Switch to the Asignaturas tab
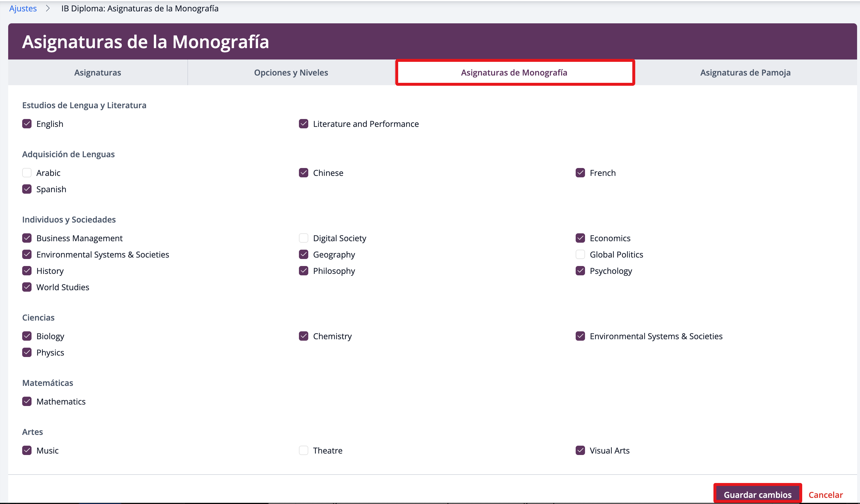860x504 pixels. pyautogui.click(x=98, y=73)
